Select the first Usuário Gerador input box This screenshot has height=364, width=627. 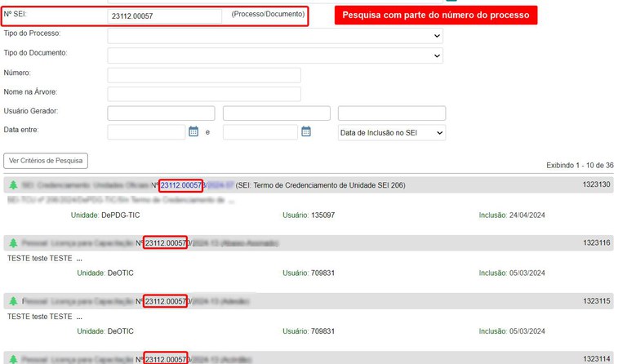pos(161,113)
